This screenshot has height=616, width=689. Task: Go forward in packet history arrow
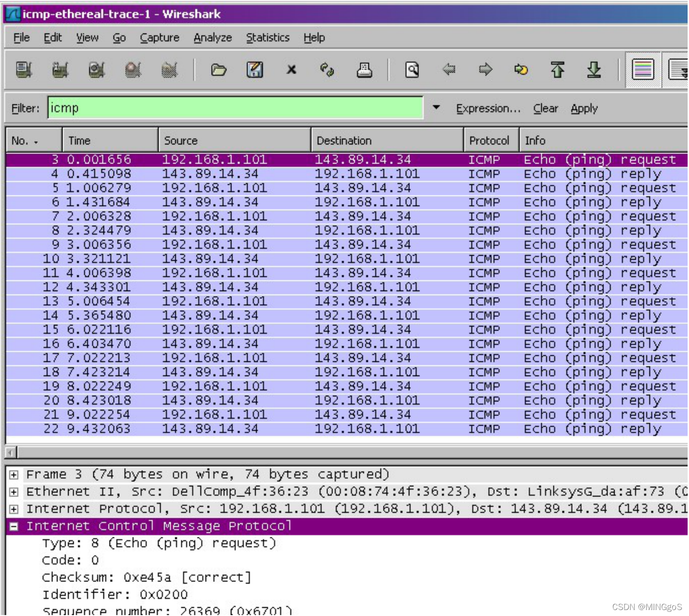pos(485,70)
